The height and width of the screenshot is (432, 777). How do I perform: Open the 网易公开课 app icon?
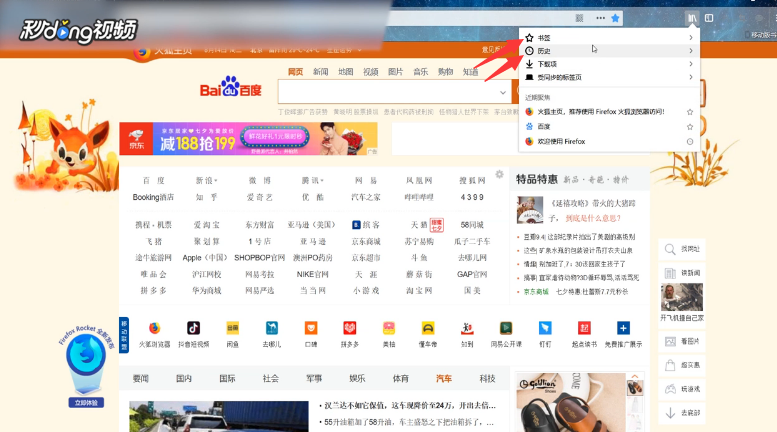click(506, 328)
